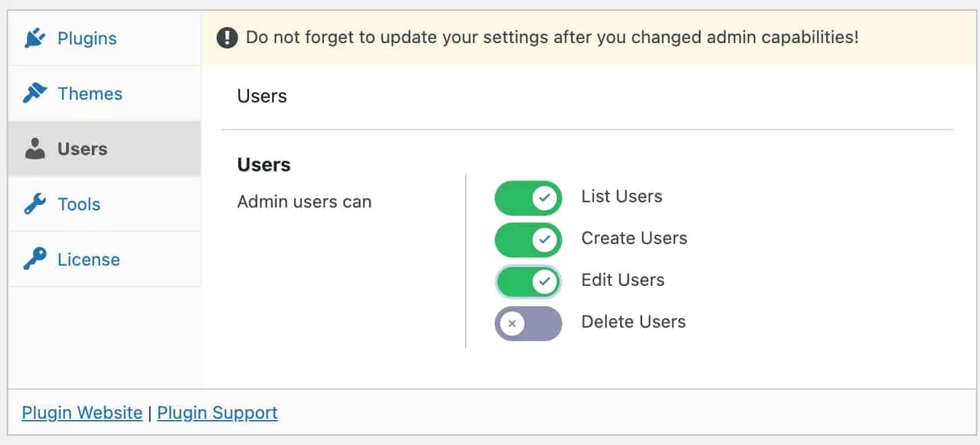Open the Plugins settings tab
This screenshot has width=980, height=445.
click(105, 38)
